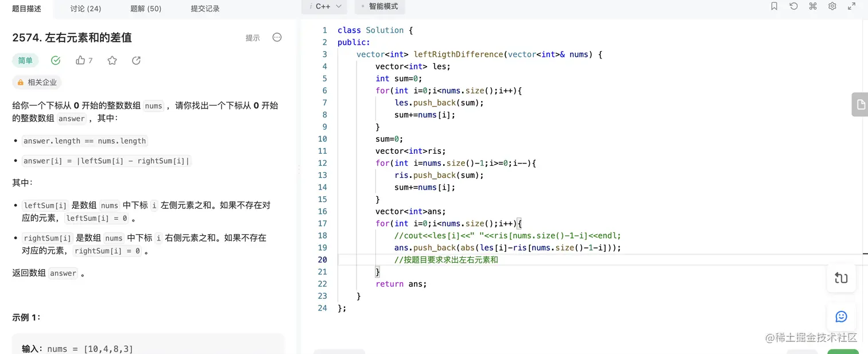Open keyboard shortcuts command icon
This screenshot has width=868, height=354.
tap(813, 6)
